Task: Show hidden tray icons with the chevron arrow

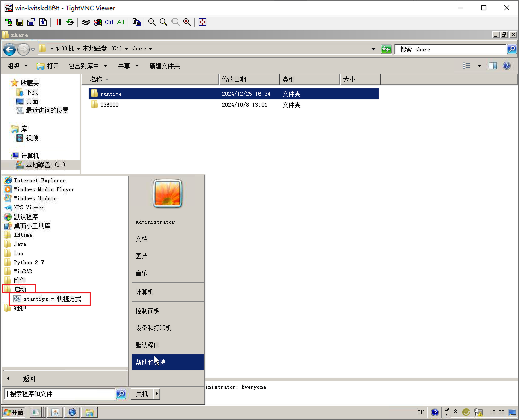Action: pos(455,412)
